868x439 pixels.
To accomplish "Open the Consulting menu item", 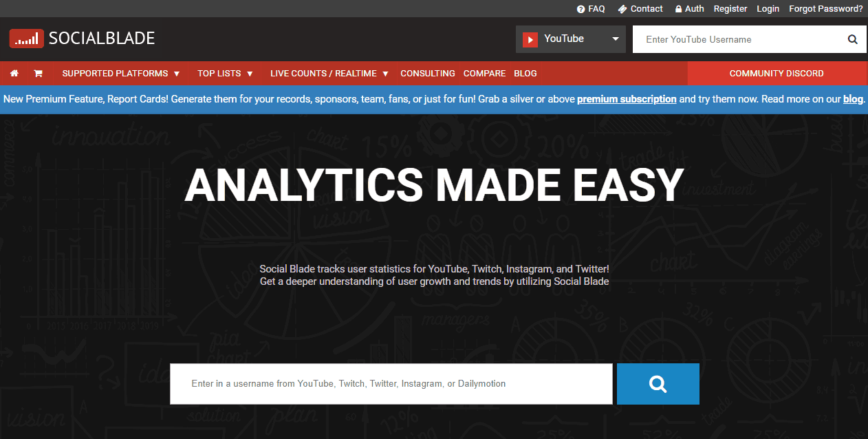I will click(x=428, y=73).
